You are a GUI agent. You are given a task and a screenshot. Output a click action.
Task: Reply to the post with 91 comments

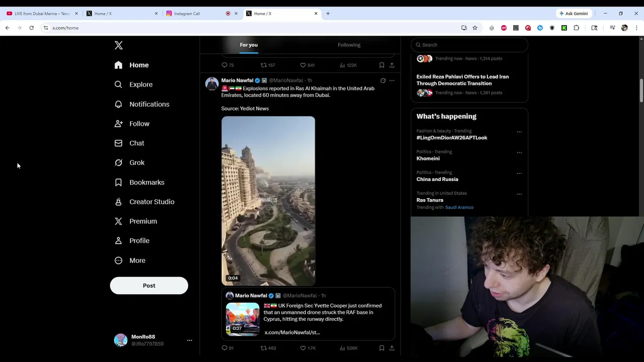[228, 348]
